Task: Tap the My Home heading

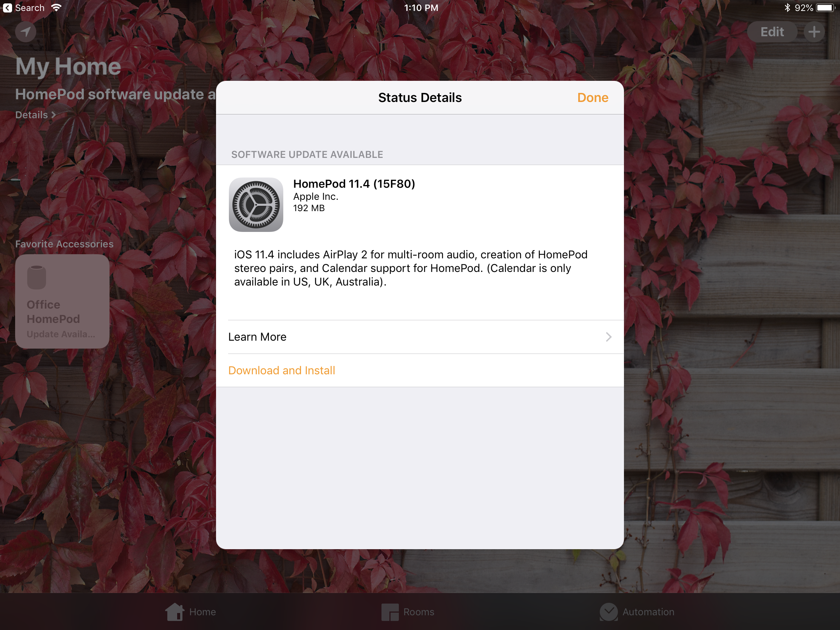Action: pyautogui.click(x=68, y=67)
